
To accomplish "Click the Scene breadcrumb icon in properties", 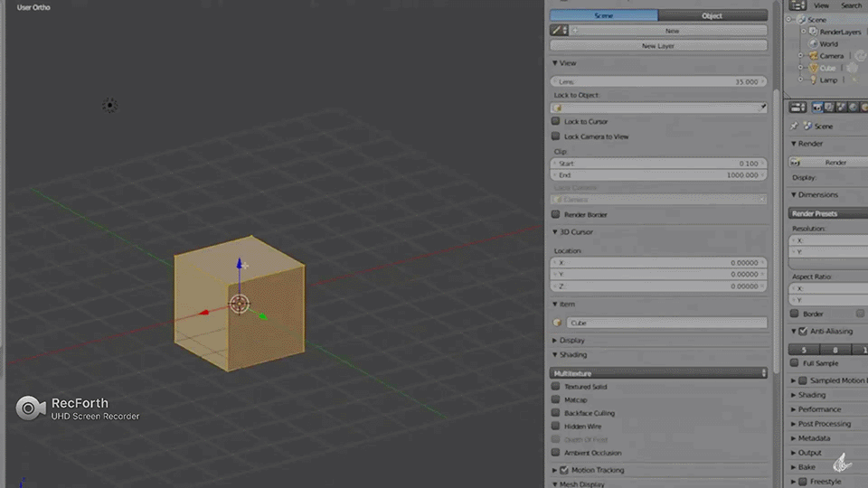I will [x=807, y=127].
